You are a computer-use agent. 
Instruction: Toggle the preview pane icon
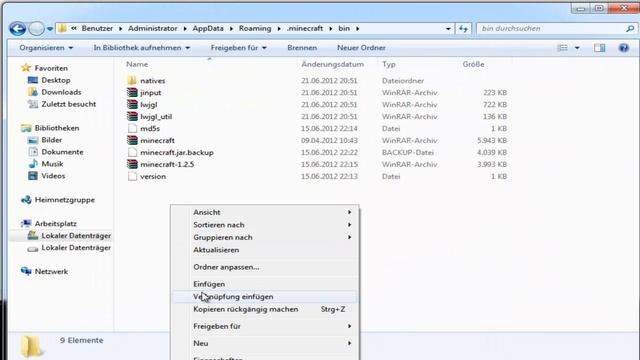[x=599, y=48]
